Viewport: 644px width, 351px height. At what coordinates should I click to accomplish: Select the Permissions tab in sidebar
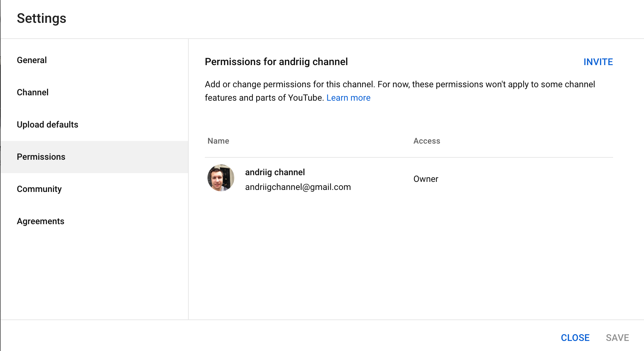(x=41, y=157)
